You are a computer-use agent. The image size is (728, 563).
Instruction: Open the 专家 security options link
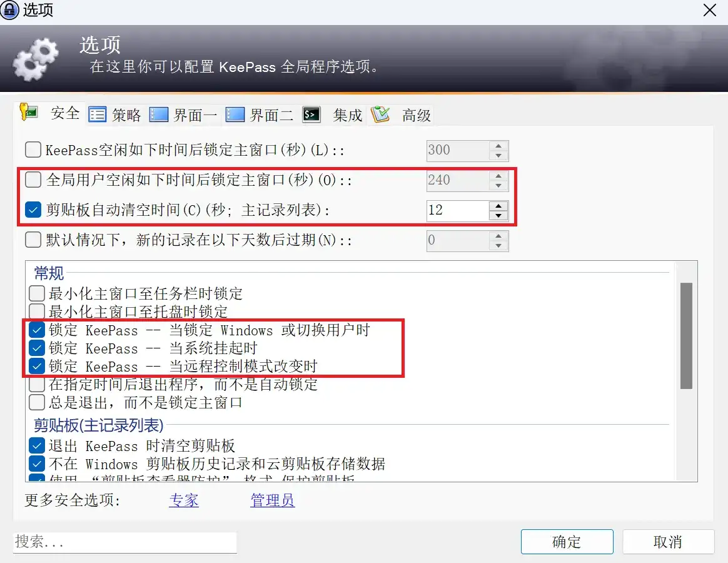coord(184,500)
